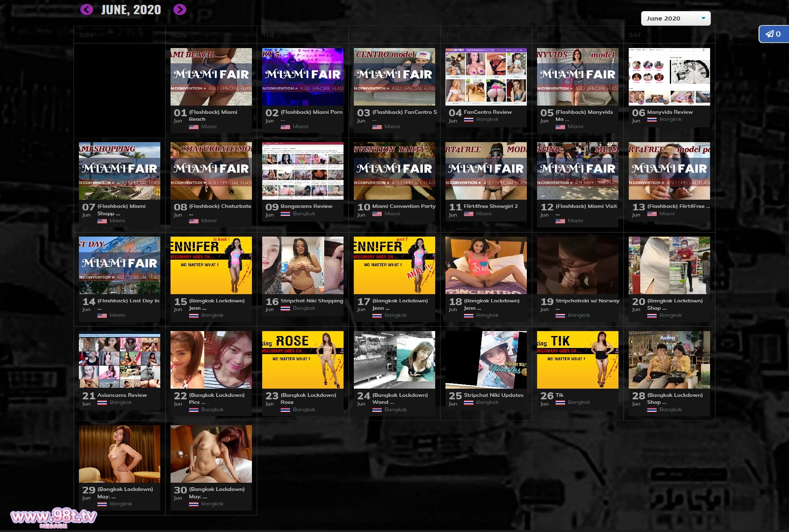Click the Bangkok location label on June 09
This screenshot has width=789, height=532.
click(304, 214)
